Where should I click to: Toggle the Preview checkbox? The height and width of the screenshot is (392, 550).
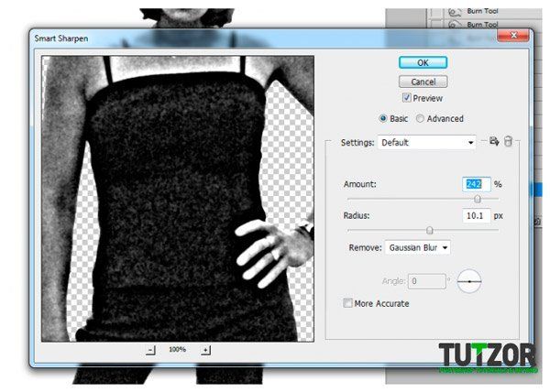tap(406, 98)
